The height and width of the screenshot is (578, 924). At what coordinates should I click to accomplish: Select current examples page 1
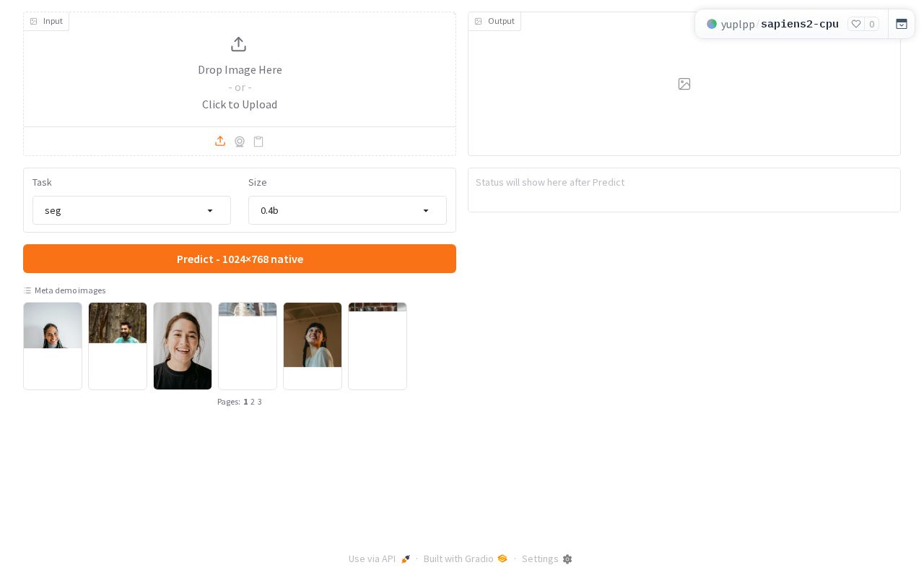(245, 402)
